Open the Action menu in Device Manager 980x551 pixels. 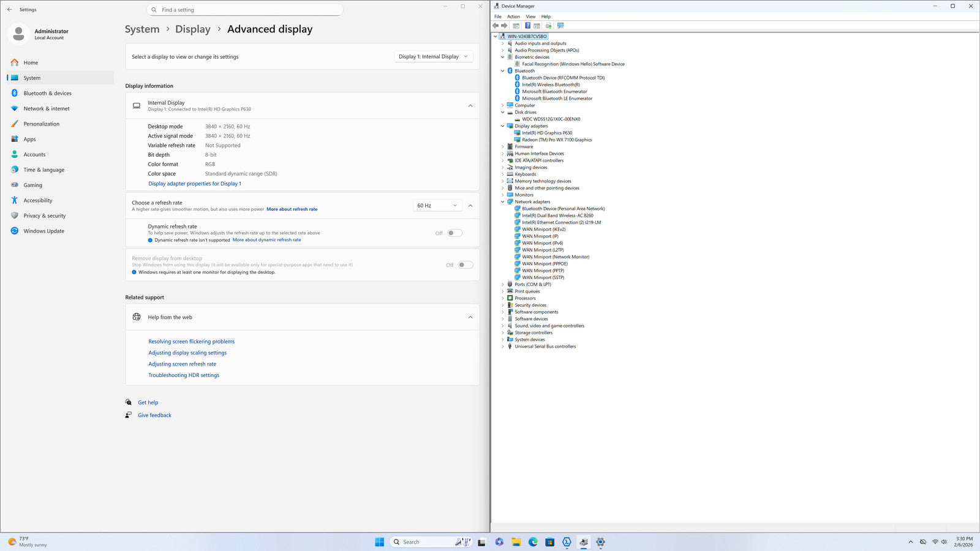click(513, 17)
